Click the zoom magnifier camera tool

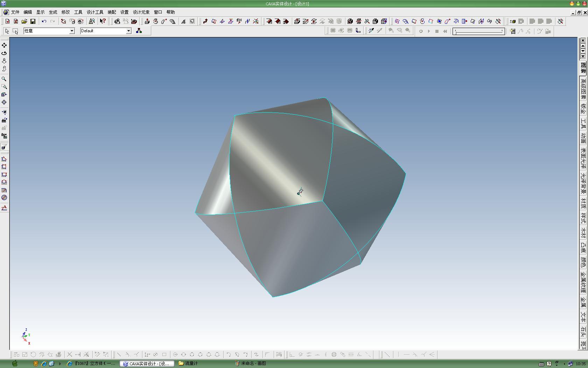click(x=4, y=79)
